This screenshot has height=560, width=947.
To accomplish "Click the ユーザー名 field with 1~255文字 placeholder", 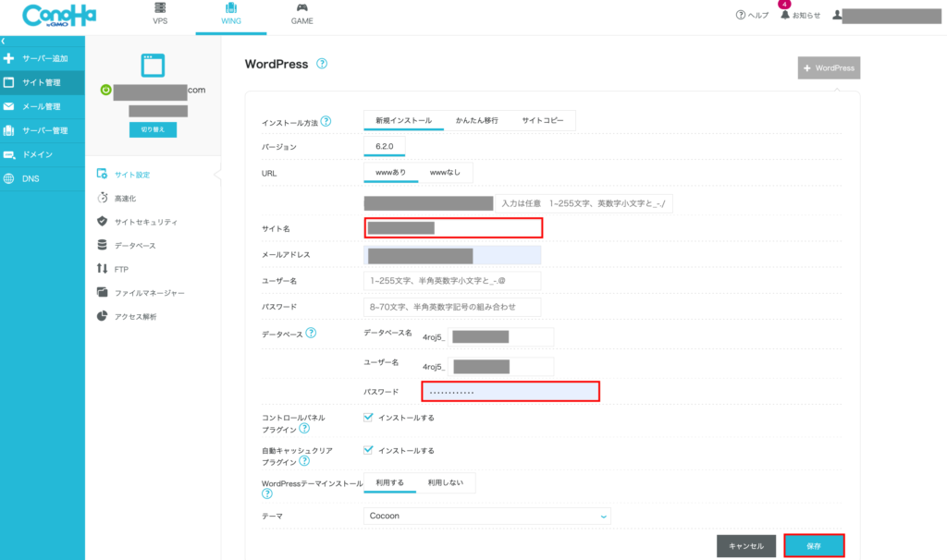I will pos(452,281).
